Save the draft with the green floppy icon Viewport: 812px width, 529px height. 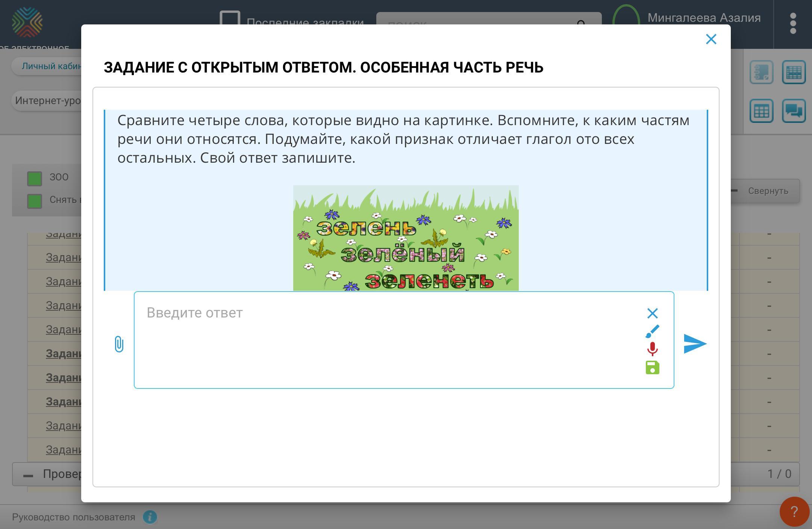tap(652, 367)
